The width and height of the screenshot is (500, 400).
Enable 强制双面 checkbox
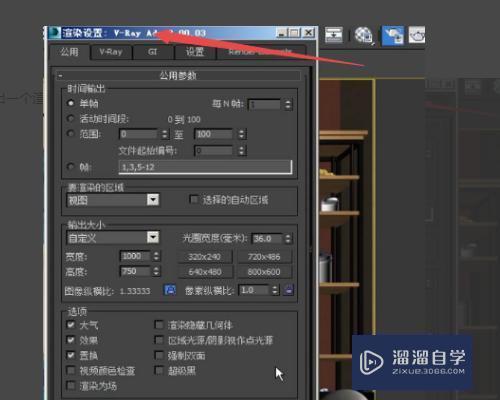(x=159, y=355)
